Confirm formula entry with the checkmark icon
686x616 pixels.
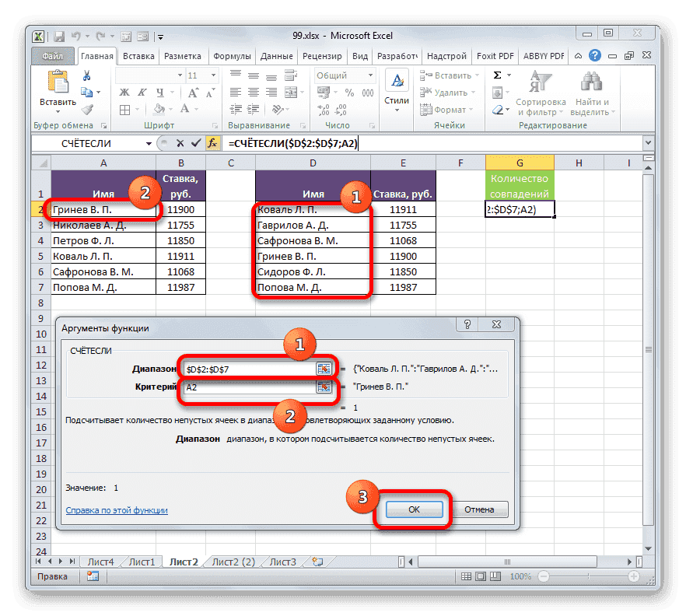(195, 143)
